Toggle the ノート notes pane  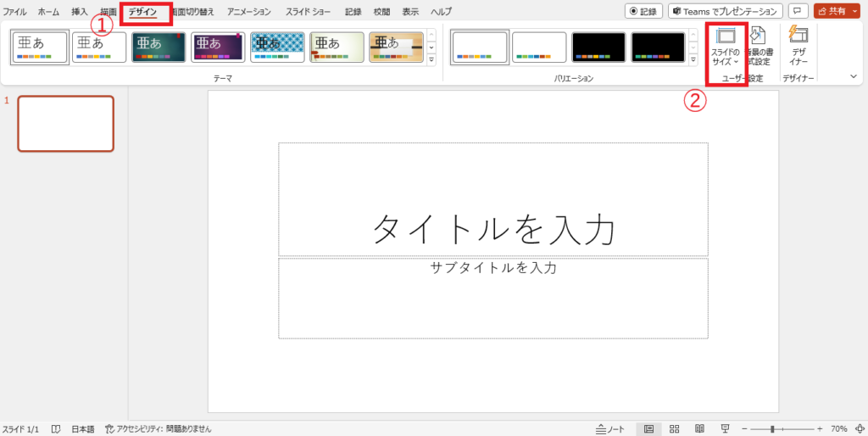tap(610, 429)
